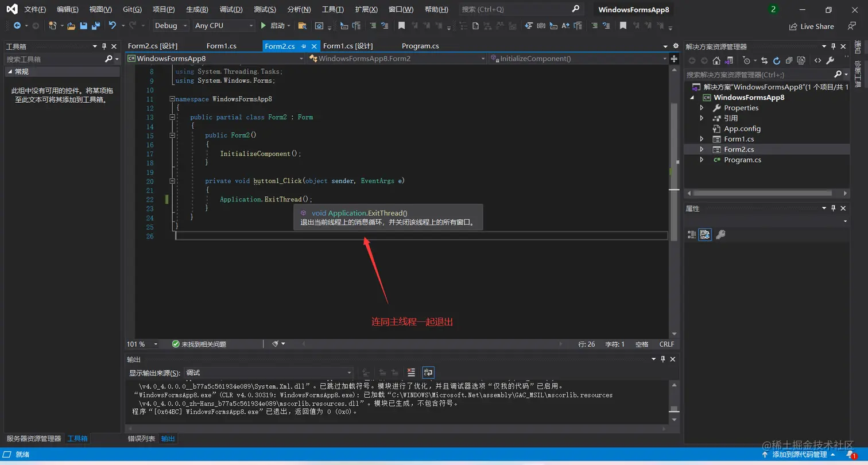
Task: Close the Form2.cs editor tab
Action: click(x=314, y=46)
